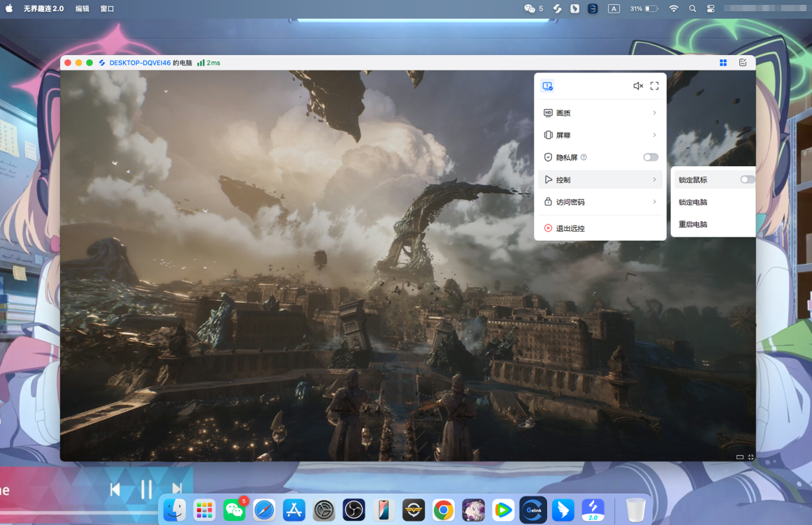
Task: Click the 隐私屏 help question mark icon
Action: pyautogui.click(x=583, y=158)
